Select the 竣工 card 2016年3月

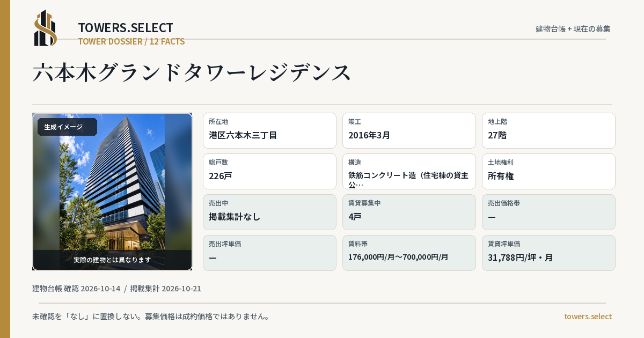click(x=409, y=130)
